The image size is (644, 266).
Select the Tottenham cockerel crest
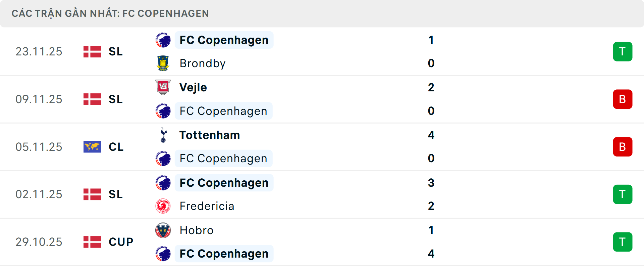point(163,135)
